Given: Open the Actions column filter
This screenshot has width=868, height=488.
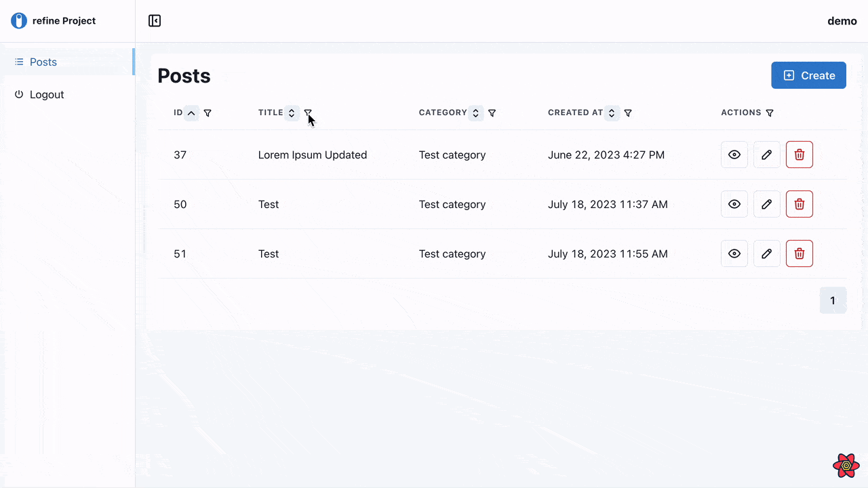Looking at the screenshot, I should pyautogui.click(x=770, y=113).
